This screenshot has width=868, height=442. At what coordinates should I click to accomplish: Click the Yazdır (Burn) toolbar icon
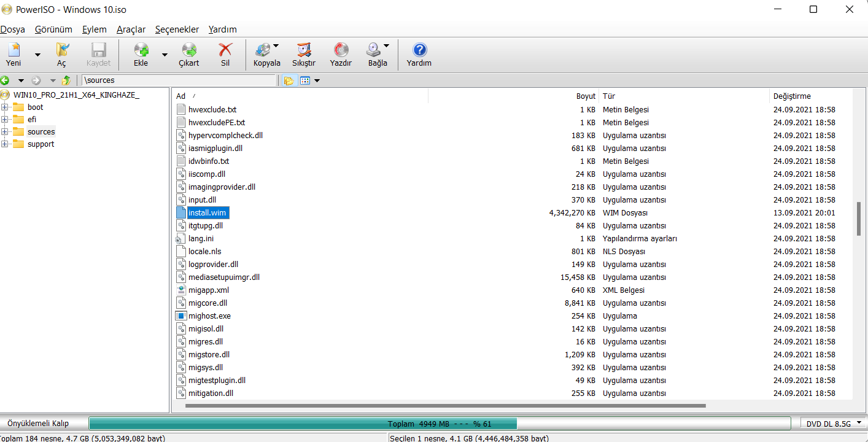pos(341,50)
